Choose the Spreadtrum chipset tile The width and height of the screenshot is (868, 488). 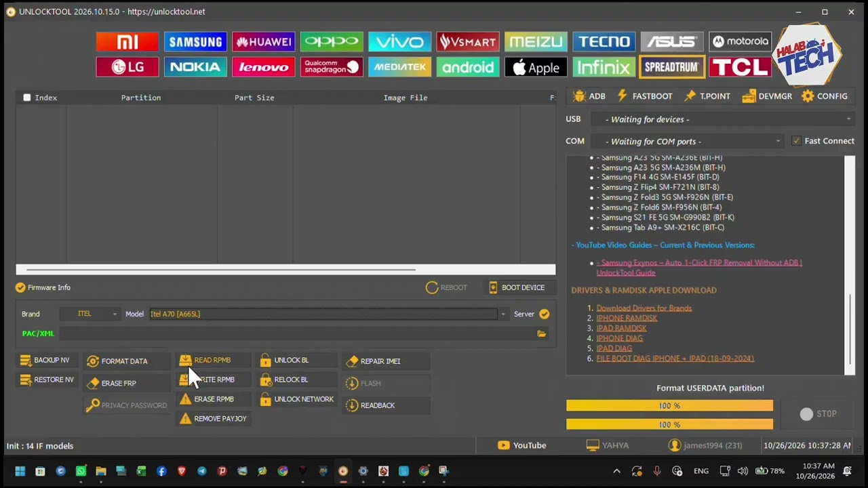tap(671, 67)
